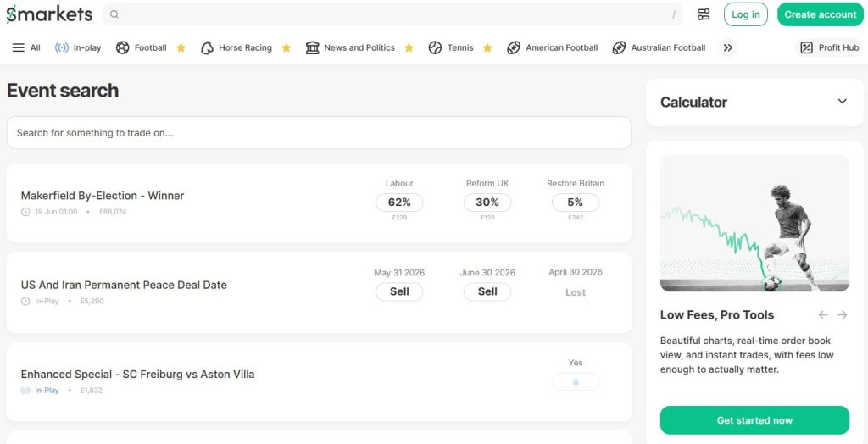This screenshot has width=868, height=444.
Task: Click the footballer promo image
Action: pyautogui.click(x=754, y=223)
